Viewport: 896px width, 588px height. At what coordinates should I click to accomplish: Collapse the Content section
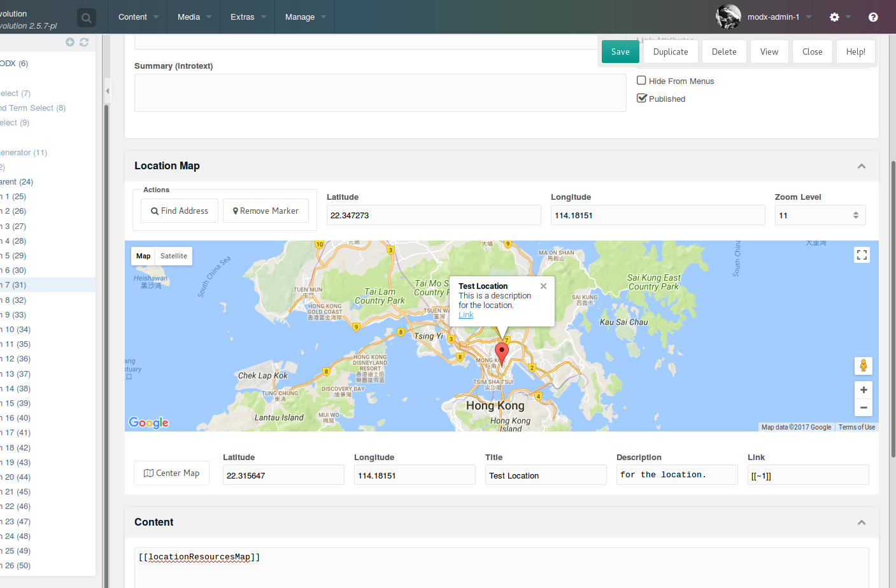click(862, 522)
